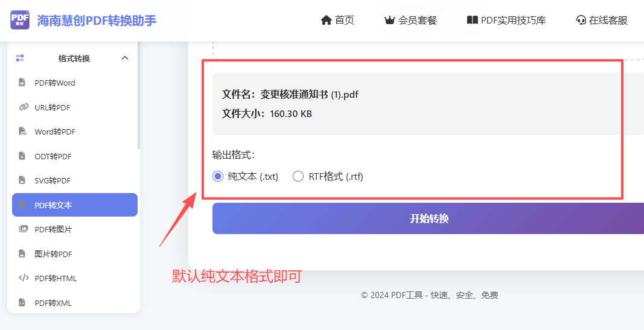Click the Word file icon beside PDF转Word
The height and width of the screenshot is (330, 644).
22,83
